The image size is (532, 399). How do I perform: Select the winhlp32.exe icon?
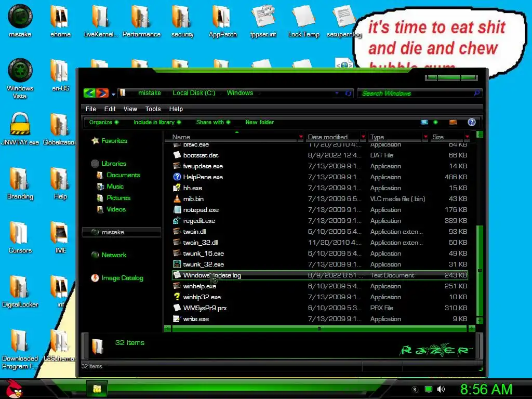click(x=177, y=297)
